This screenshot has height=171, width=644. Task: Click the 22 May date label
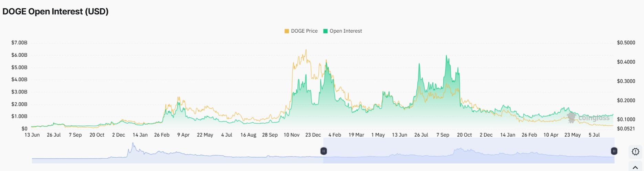tap(205, 135)
